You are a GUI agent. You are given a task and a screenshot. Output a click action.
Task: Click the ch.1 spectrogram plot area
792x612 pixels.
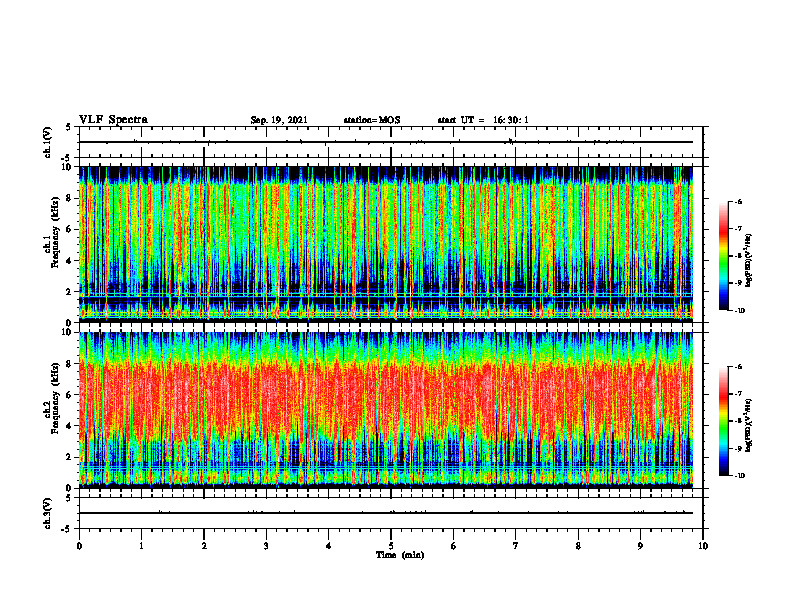pos(386,244)
